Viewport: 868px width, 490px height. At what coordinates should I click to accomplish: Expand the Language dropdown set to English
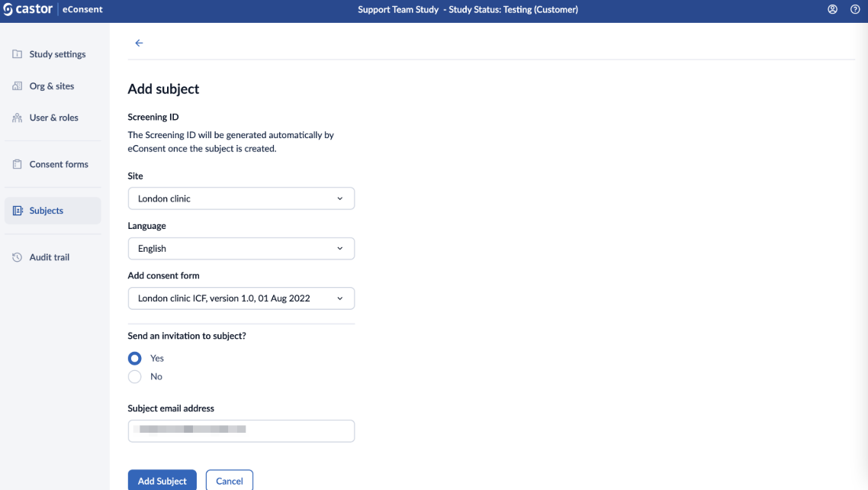(241, 249)
